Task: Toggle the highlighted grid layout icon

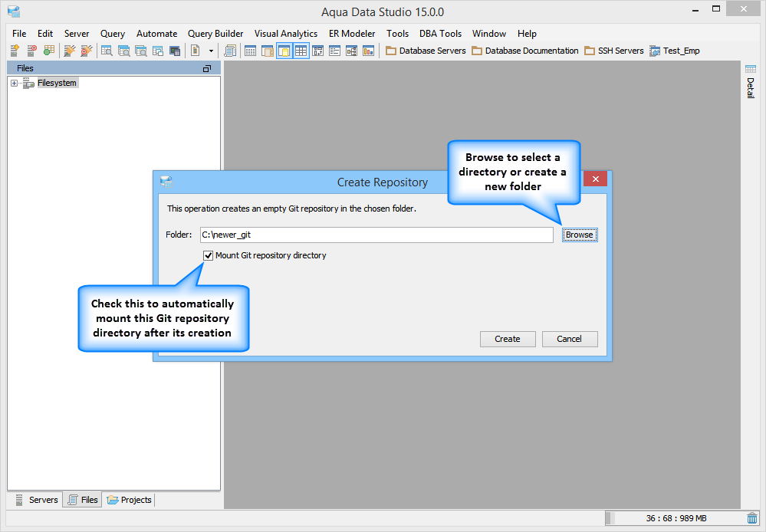Action: tap(301, 51)
